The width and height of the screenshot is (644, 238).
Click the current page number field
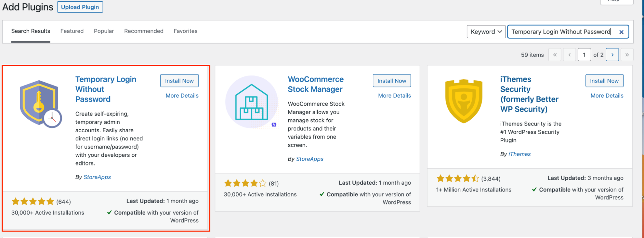[x=584, y=55]
